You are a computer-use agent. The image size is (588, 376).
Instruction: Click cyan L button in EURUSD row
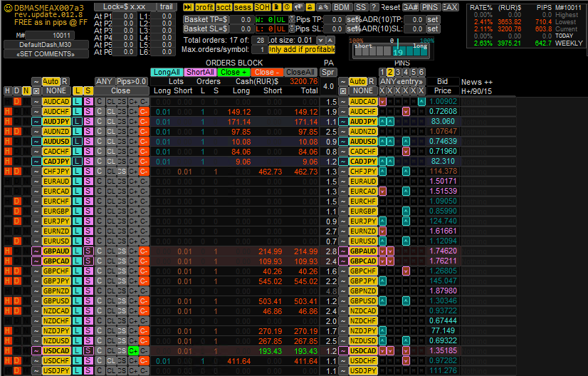click(77, 241)
